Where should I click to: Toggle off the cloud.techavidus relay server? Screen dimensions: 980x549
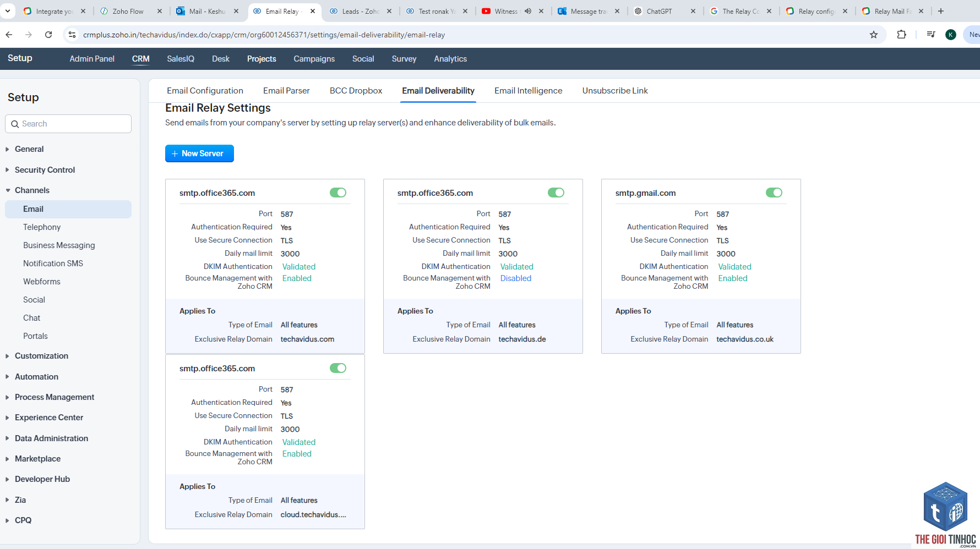click(x=338, y=368)
